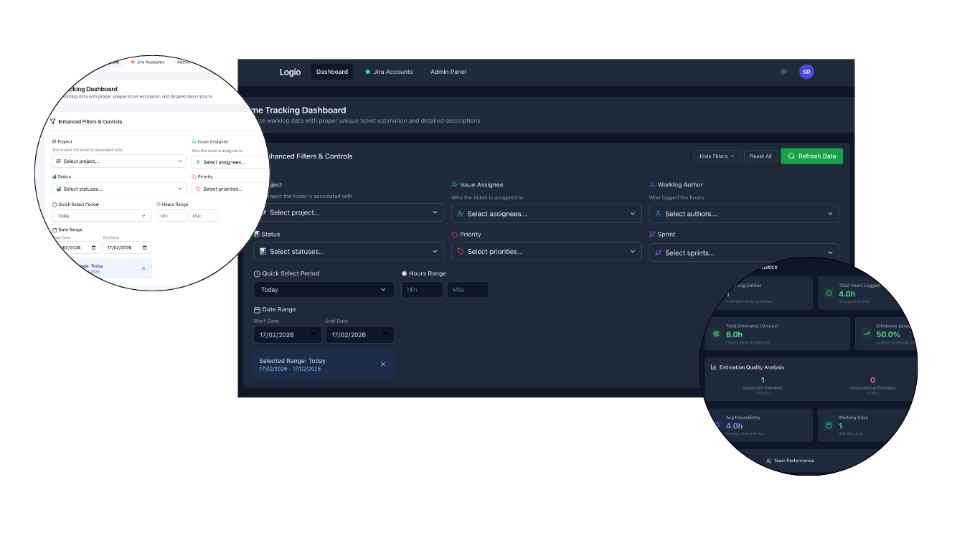Click the Reset All button
Image resolution: width=980 pixels, height=551 pixels.
coord(760,156)
